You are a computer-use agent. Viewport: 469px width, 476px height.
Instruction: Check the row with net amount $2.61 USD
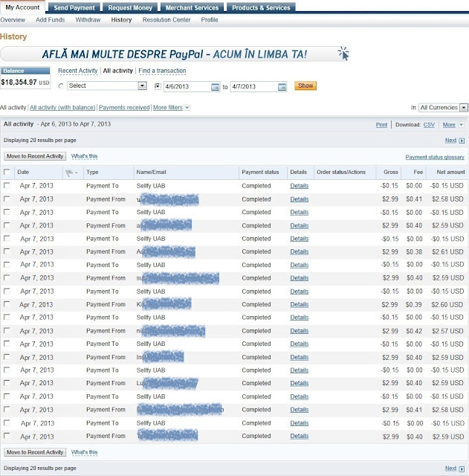[x=7, y=251]
